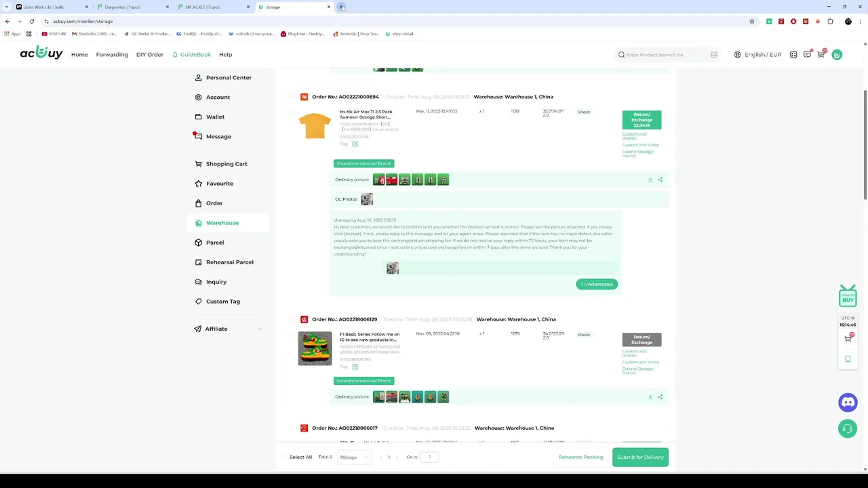Open the floating cart widget icon
868x488 pixels.
[x=848, y=339]
